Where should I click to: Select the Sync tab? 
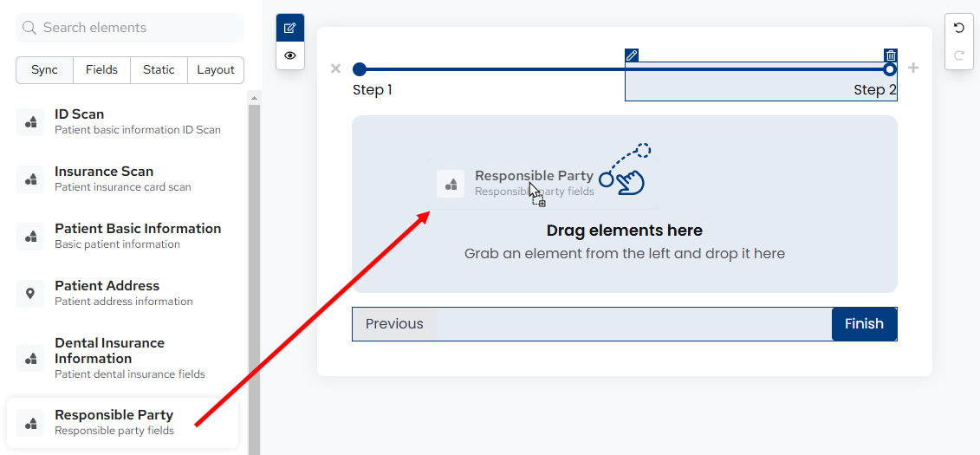coord(44,70)
